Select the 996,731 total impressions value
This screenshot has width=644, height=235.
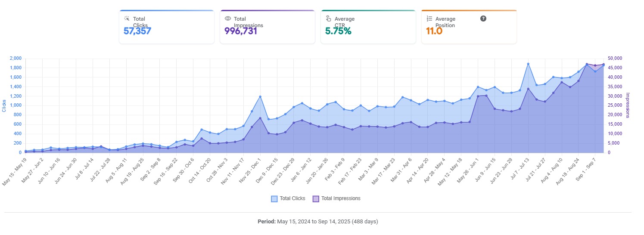[241, 31]
